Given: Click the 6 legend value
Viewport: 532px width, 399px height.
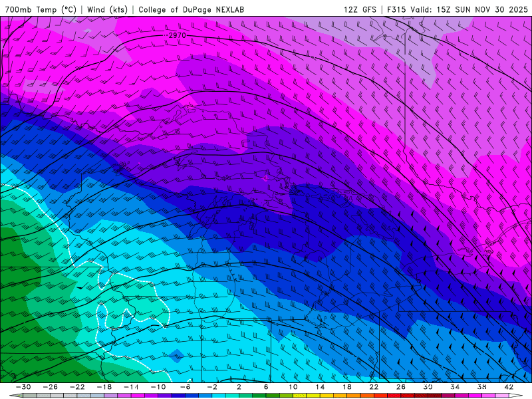Looking at the screenshot, I should 265,387.
